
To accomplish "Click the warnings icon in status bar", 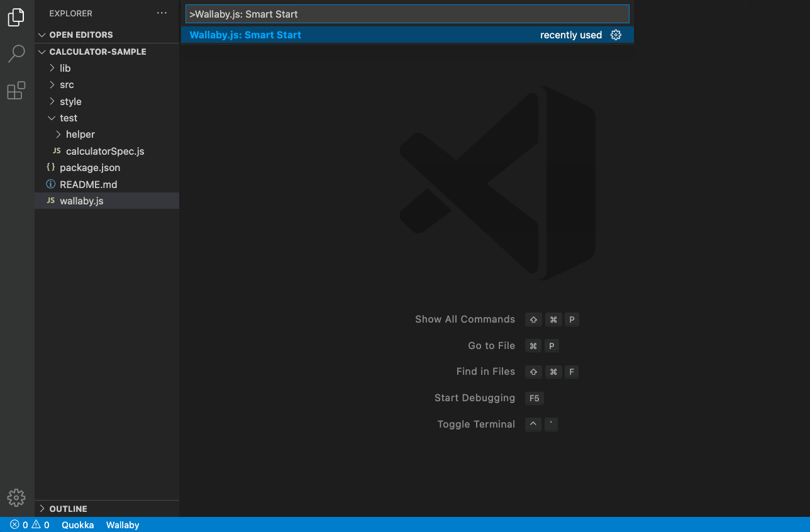I will (36, 524).
